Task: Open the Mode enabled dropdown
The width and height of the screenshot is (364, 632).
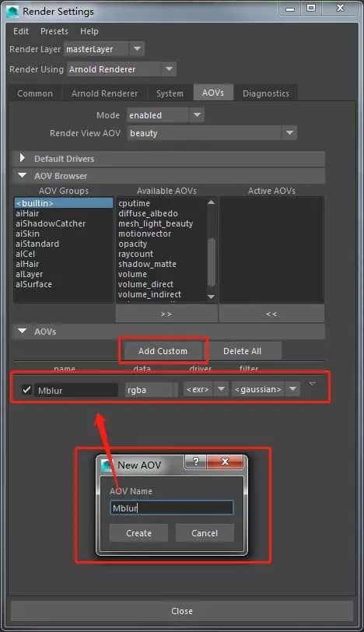Action: 197,115
